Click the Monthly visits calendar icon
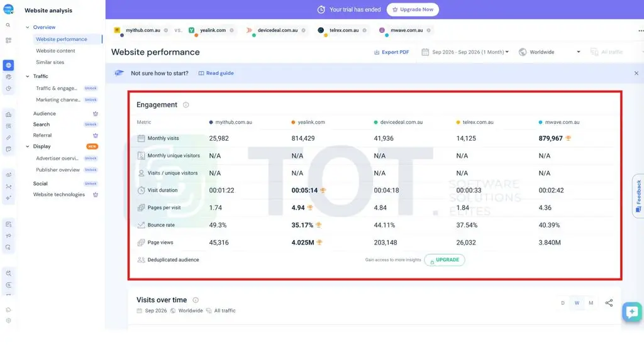The height and width of the screenshot is (362, 644). pyautogui.click(x=141, y=138)
